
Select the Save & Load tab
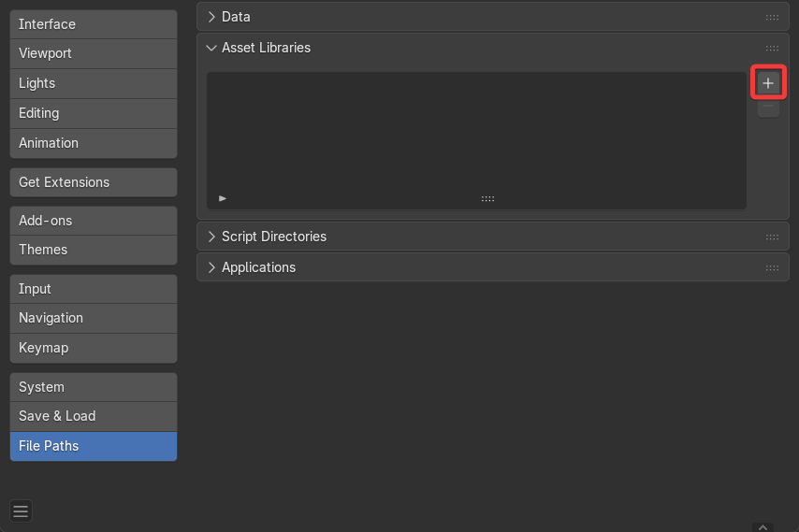pos(93,416)
